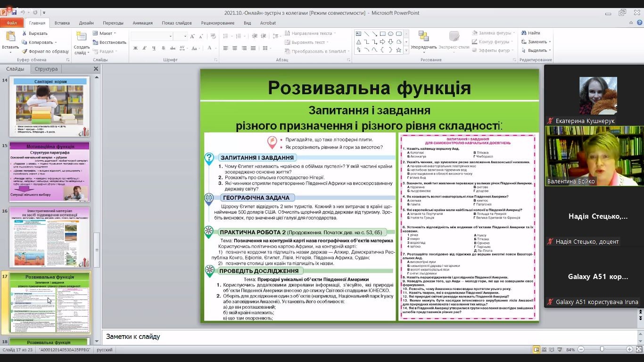The image size is (644, 362).
Task: Close the slides pane with X
Action: pos(96,69)
